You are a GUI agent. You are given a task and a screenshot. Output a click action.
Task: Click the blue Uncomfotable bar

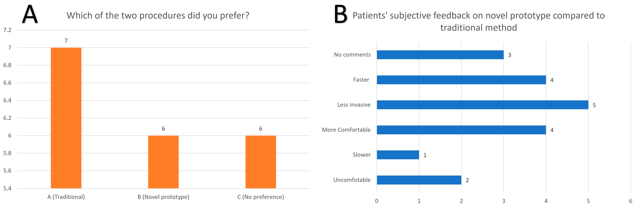tap(419, 180)
